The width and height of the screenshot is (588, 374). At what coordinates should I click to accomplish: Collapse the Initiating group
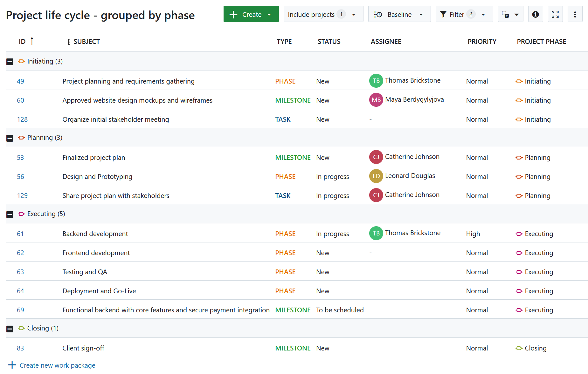(10, 61)
